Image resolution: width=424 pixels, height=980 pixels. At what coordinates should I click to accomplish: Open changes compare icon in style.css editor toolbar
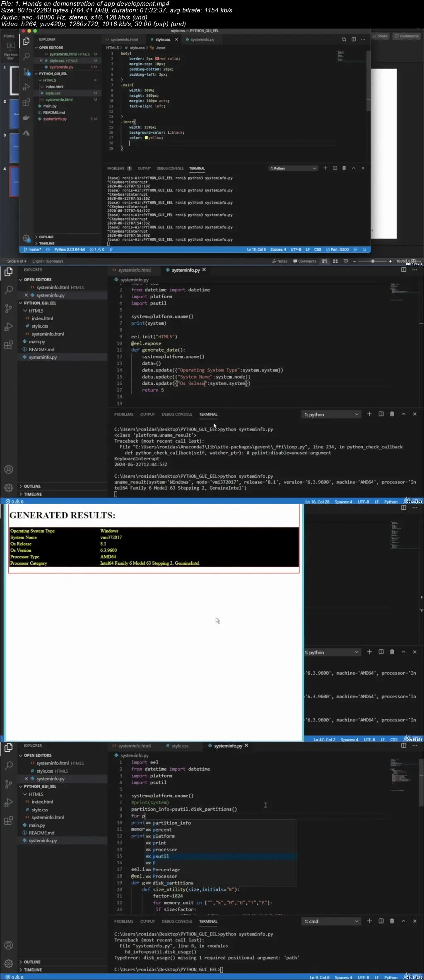point(344,39)
